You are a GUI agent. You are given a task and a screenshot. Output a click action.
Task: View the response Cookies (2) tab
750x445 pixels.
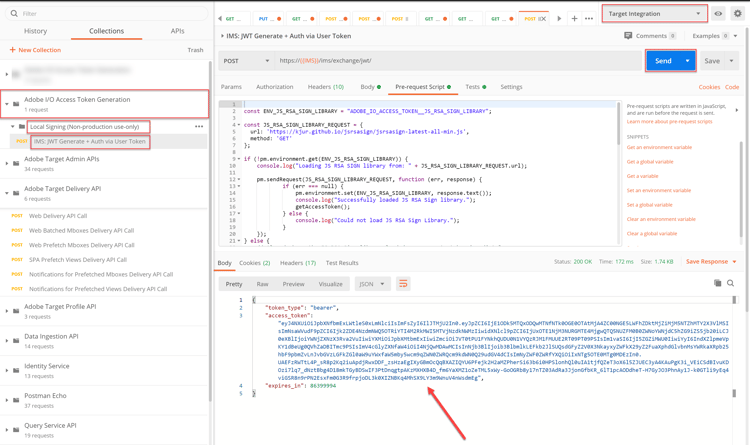[x=254, y=263]
